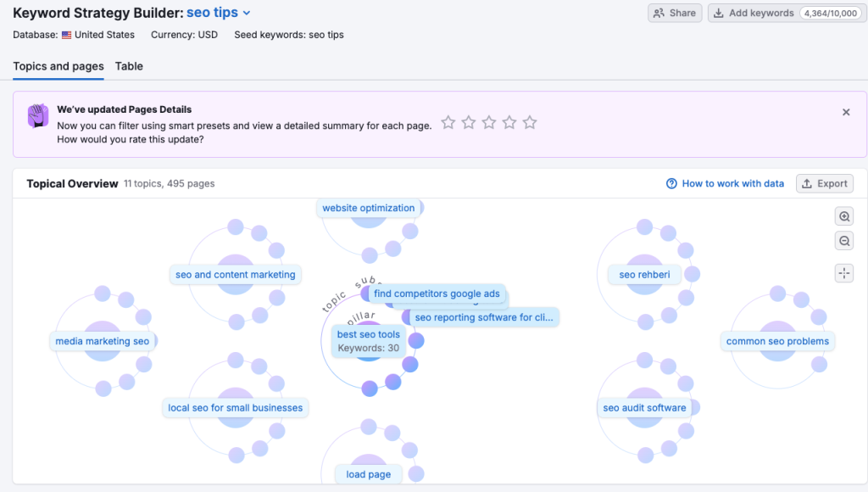Export the topical overview data
868x492 pixels.
coord(824,183)
